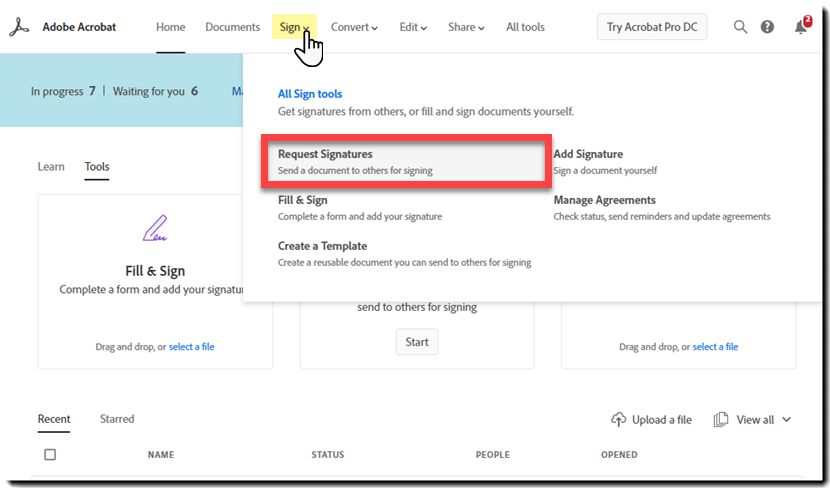Image resolution: width=830 pixels, height=488 pixels.
Task: Sort by the STATUS column header
Action: tap(328, 455)
